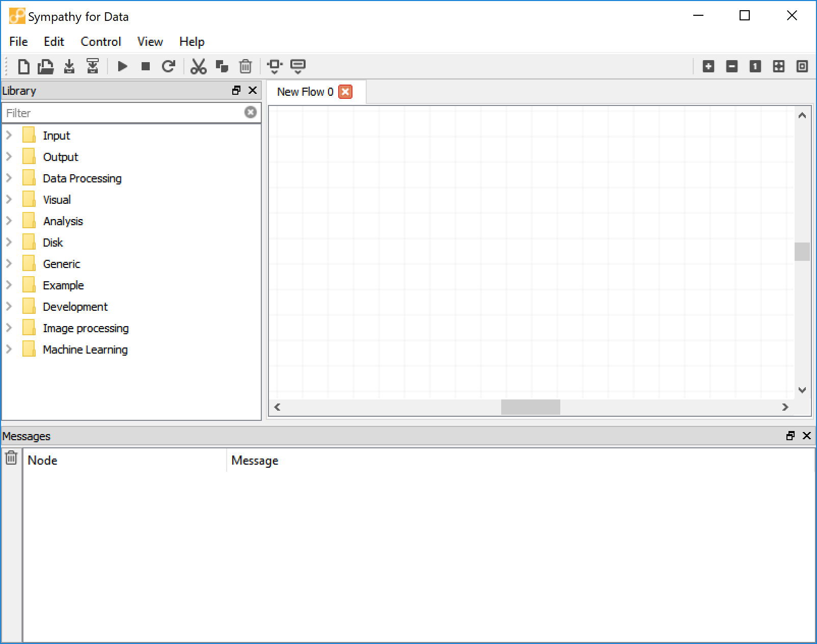
Task: Expand the Image processing folder
Action: [x=9, y=328]
